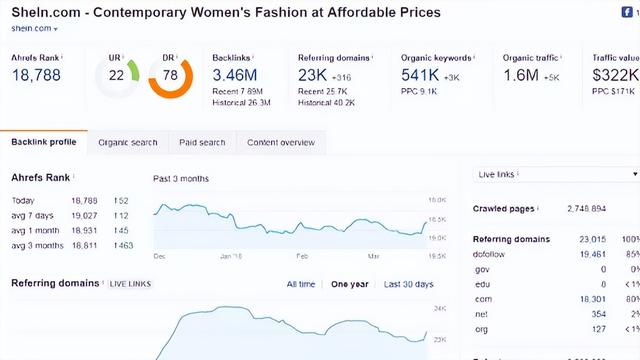The width and height of the screenshot is (640, 360).
Task: Click the info icon next to Referring domains
Action: click(372, 57)
